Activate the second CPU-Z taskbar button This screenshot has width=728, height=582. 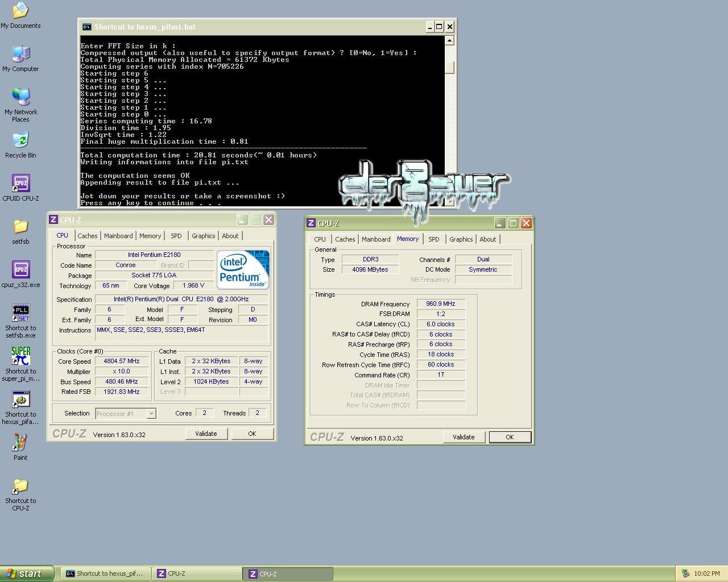(288, 574)
